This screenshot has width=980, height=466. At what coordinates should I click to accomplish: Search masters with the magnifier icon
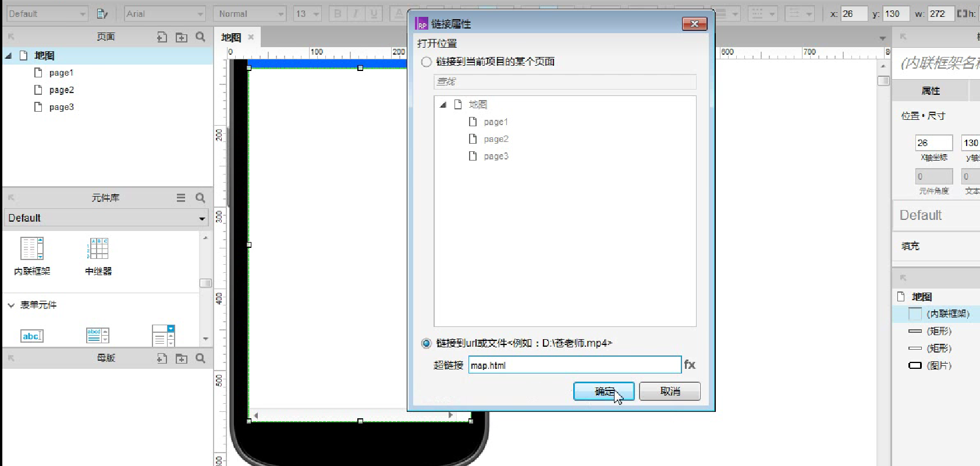tap(200, 358)
